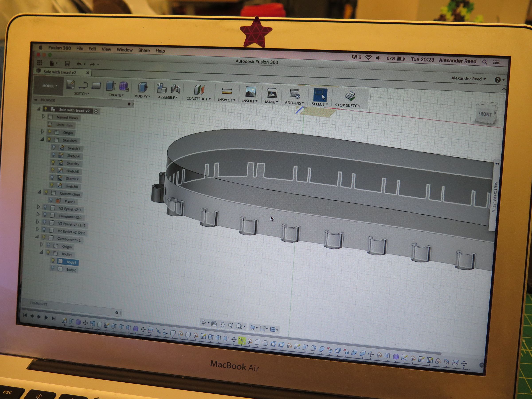Collapse the Sketches folder

click(x=42, y=139)
